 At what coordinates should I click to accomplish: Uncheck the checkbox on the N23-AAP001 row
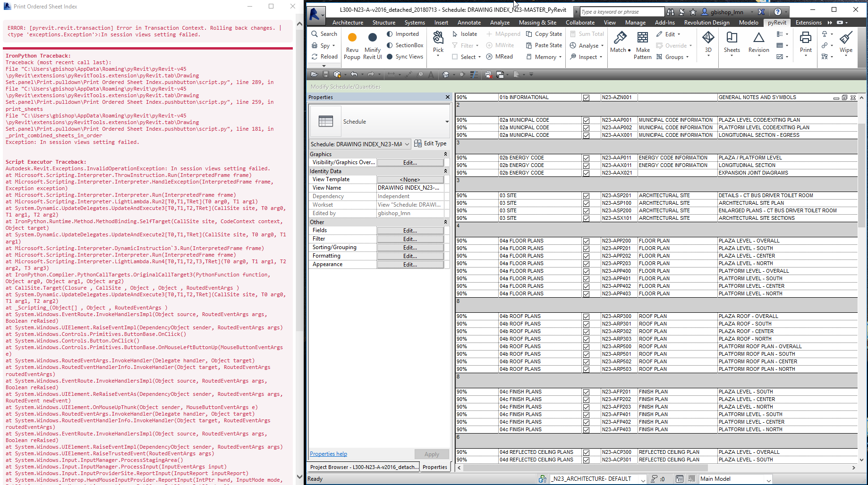coord(586,120)
